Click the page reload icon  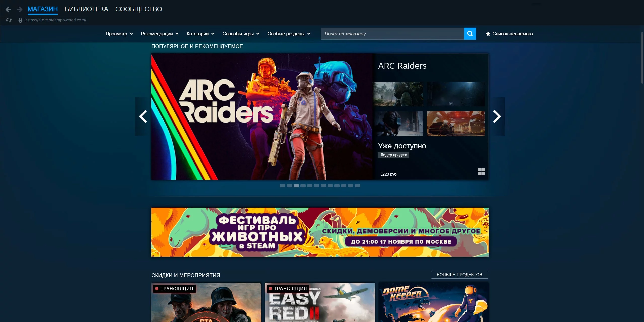[x=9, y=20]
